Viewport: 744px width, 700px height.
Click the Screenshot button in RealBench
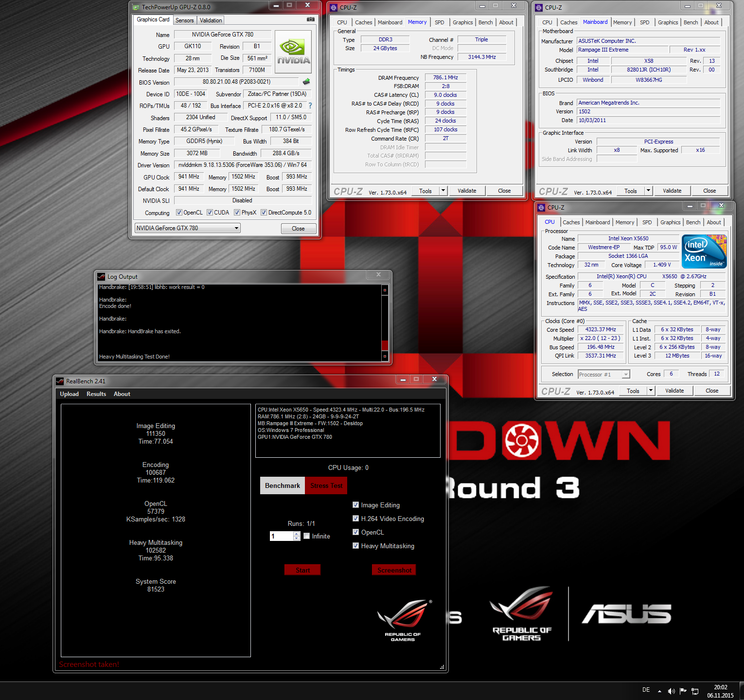point(394,570)
